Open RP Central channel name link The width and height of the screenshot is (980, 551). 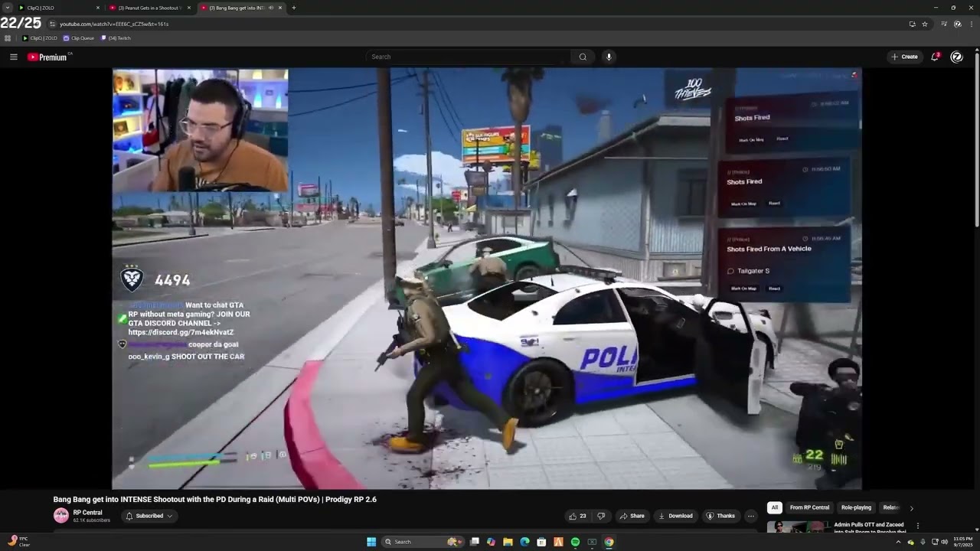87,513
